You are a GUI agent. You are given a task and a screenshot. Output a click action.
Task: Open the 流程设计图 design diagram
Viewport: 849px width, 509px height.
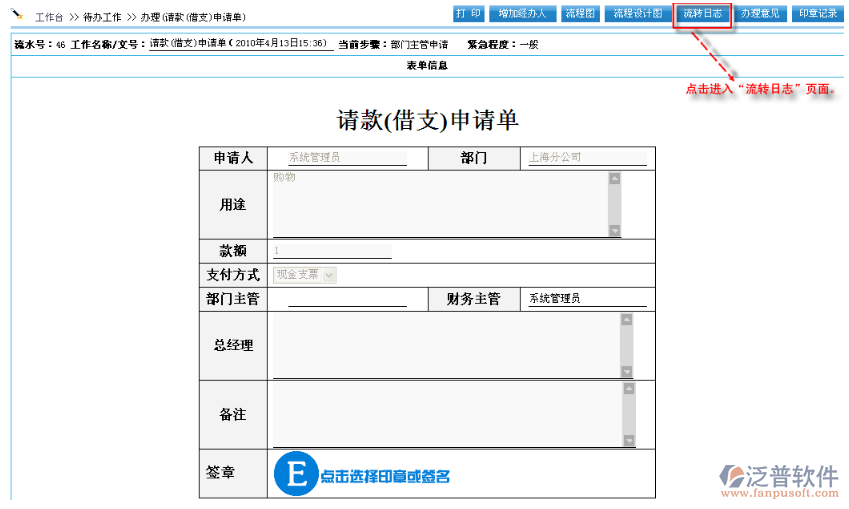637,14
